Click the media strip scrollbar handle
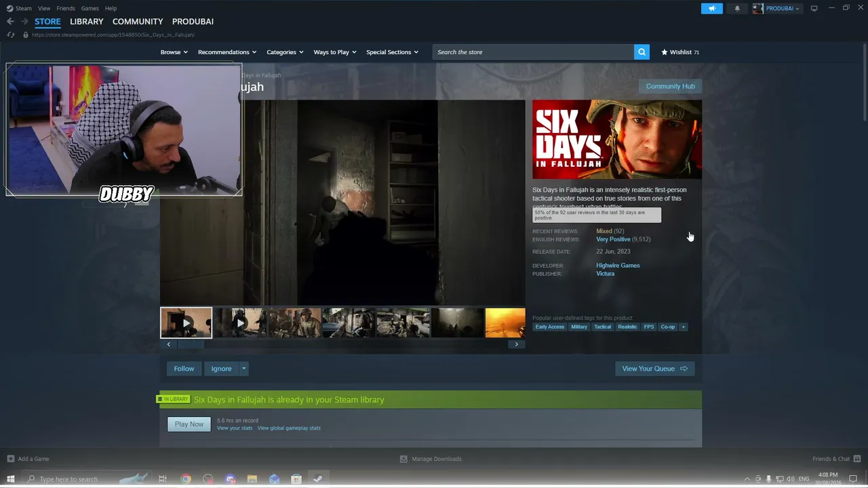The height and width of the screenshot is (488, 868). (191, 344)
